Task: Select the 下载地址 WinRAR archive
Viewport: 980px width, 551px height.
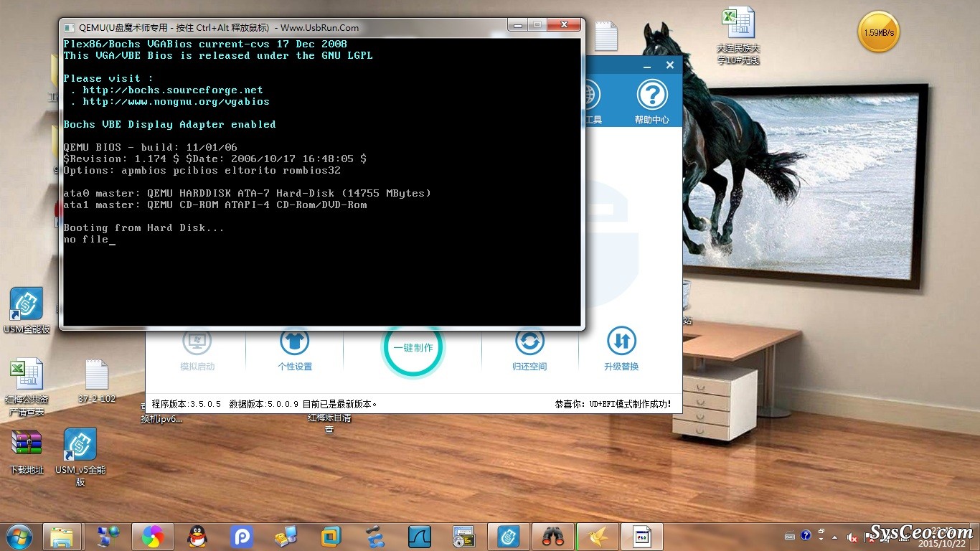Action: point(27,451)
